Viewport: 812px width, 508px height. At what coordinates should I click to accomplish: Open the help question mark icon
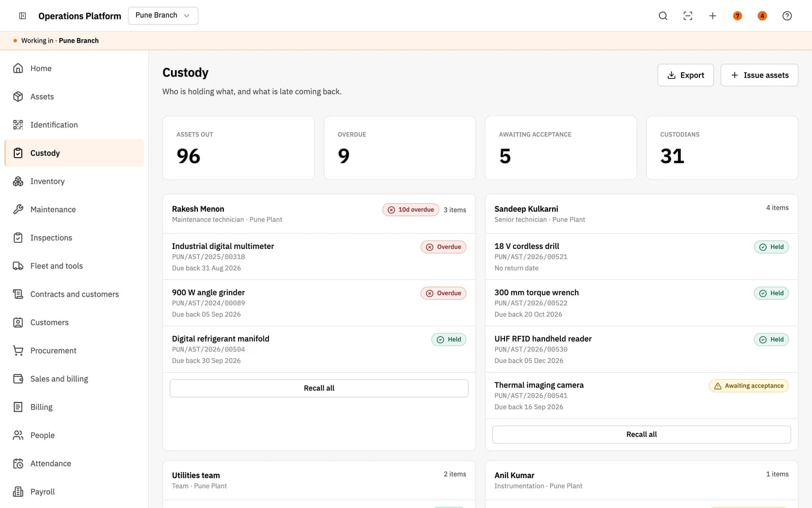(787, 16)
